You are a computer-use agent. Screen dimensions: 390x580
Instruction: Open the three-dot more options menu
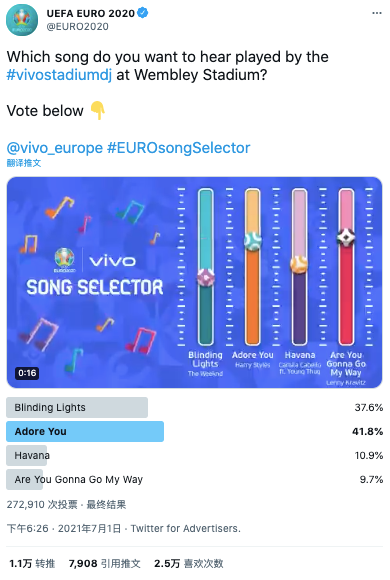[377, 13]
